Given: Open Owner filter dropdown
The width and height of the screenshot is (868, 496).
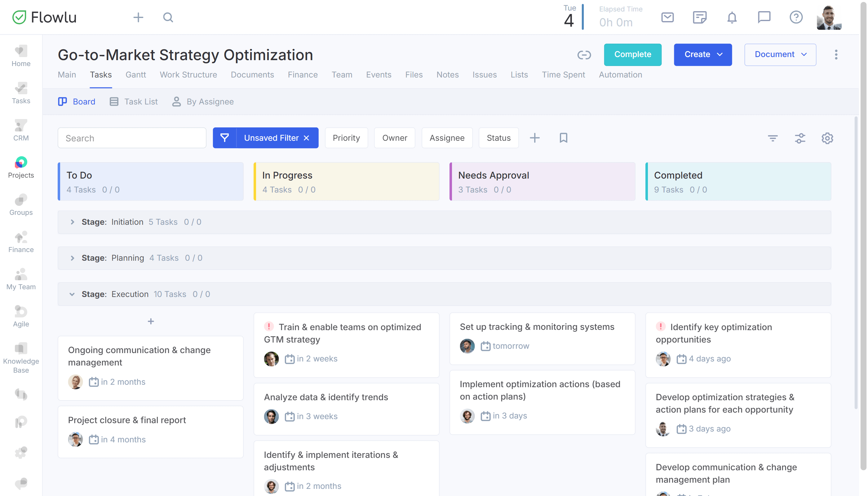Looking at the screenshot, I should click(x=395, y=138).
